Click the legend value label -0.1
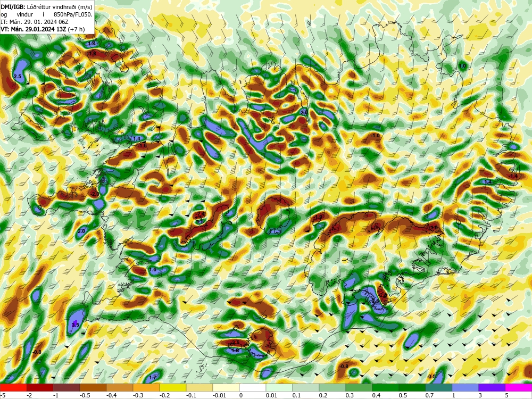Viewport: 532px width, 399px height. (x=192, y=395)
